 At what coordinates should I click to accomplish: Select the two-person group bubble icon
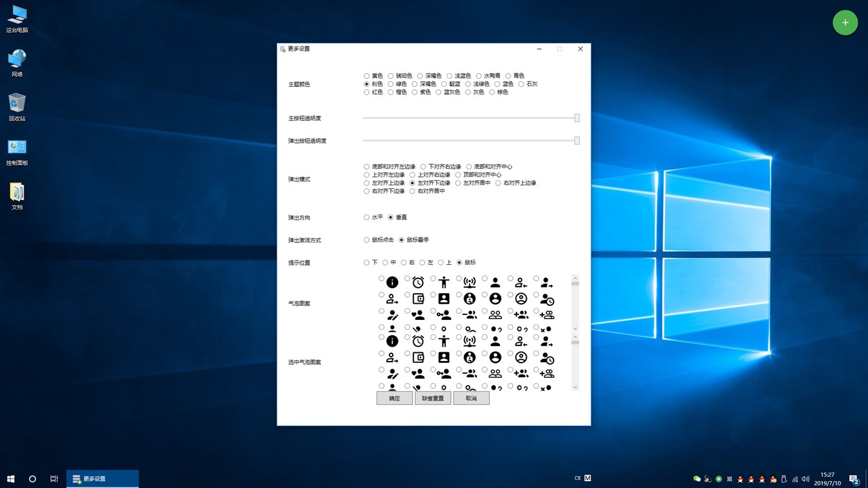(494, 314)
